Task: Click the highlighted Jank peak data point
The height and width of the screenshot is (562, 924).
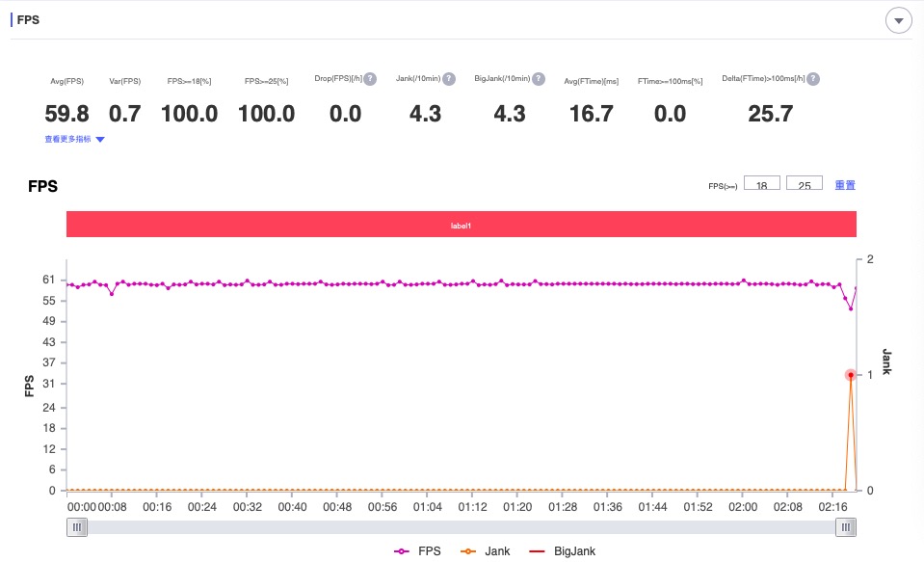Action: (x=851, y=375)
